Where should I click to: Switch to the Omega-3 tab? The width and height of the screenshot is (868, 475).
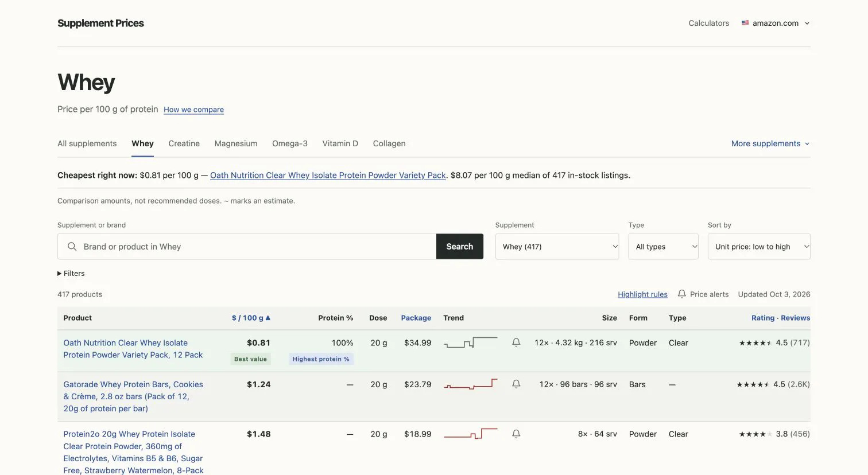pos(290,143)
